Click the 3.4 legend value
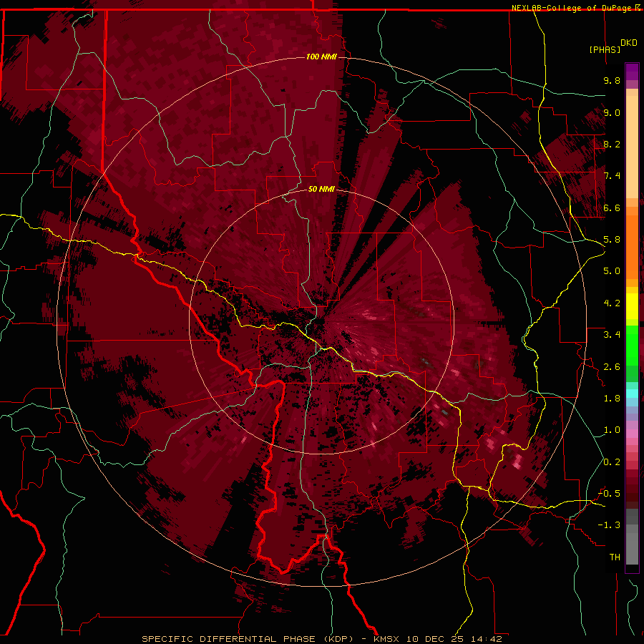This screenshot has width=644, height=644. click(612, 335)
